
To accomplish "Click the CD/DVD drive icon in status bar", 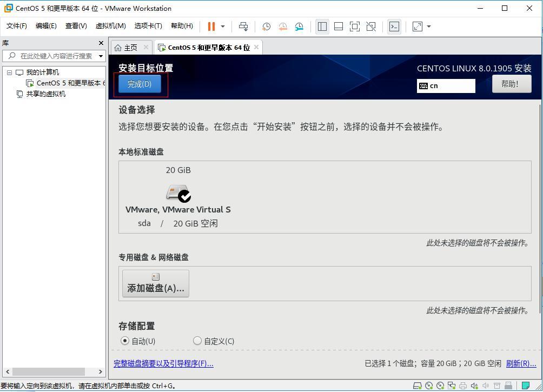I will pyautogui.click(x=430, y=387).
